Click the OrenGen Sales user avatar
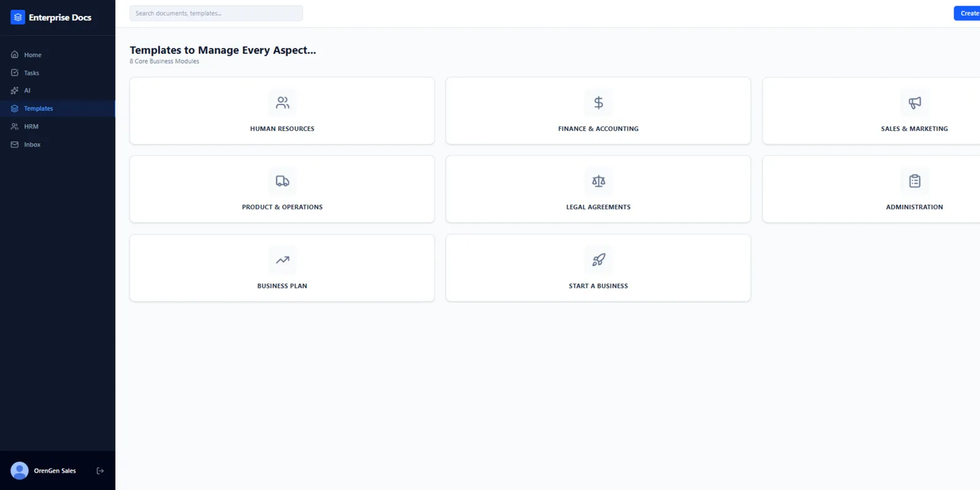 coord(20,470)
